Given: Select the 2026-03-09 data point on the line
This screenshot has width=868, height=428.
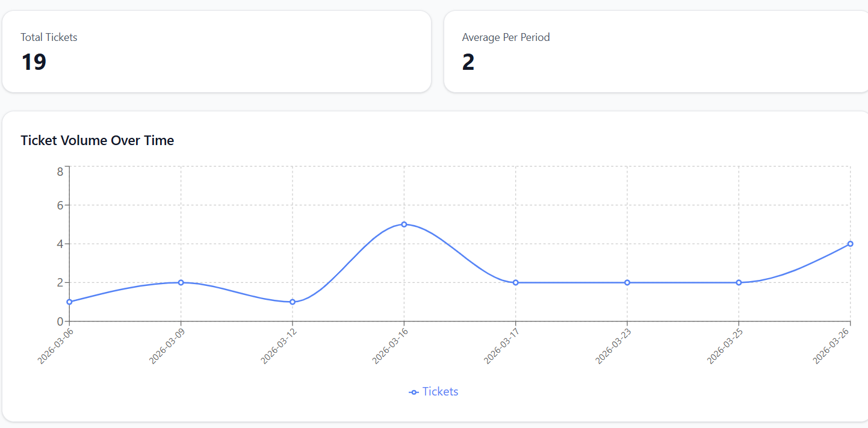Looking at the screenshot, I should (x=181, y=282).
